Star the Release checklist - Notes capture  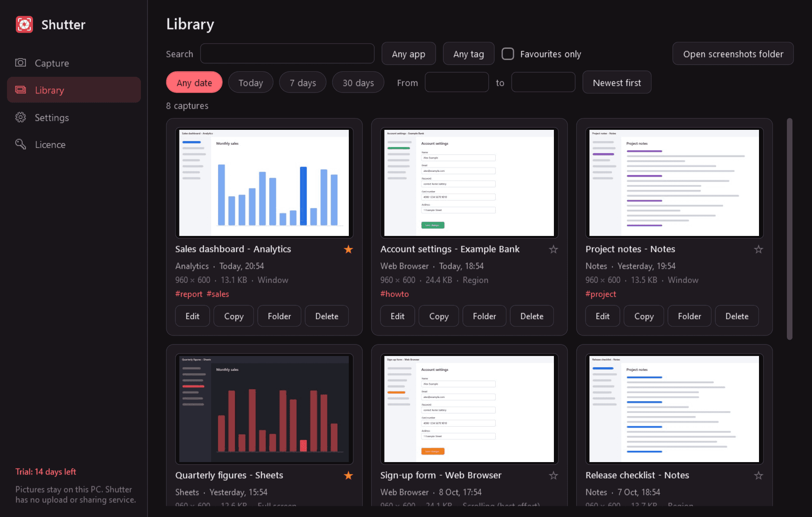[759, 476]
